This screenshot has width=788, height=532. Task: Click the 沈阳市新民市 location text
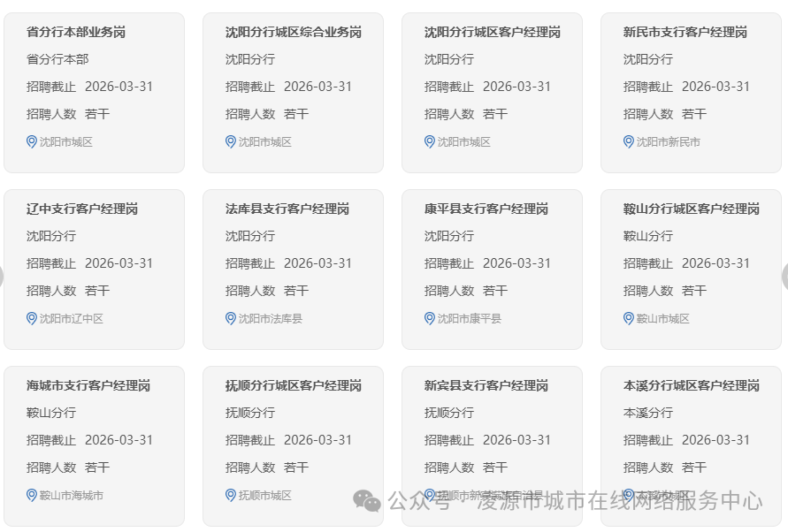[x=669, y=142]
